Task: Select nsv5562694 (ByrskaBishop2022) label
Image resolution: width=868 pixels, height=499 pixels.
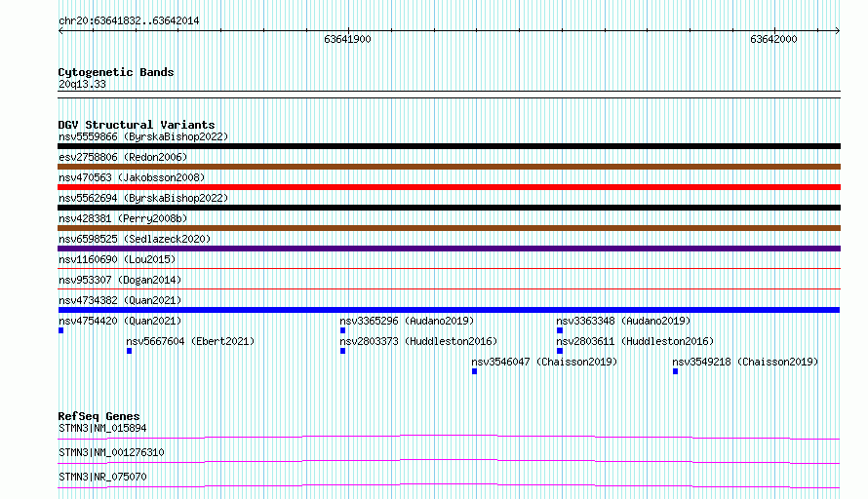Action: [x=143, y=198]
